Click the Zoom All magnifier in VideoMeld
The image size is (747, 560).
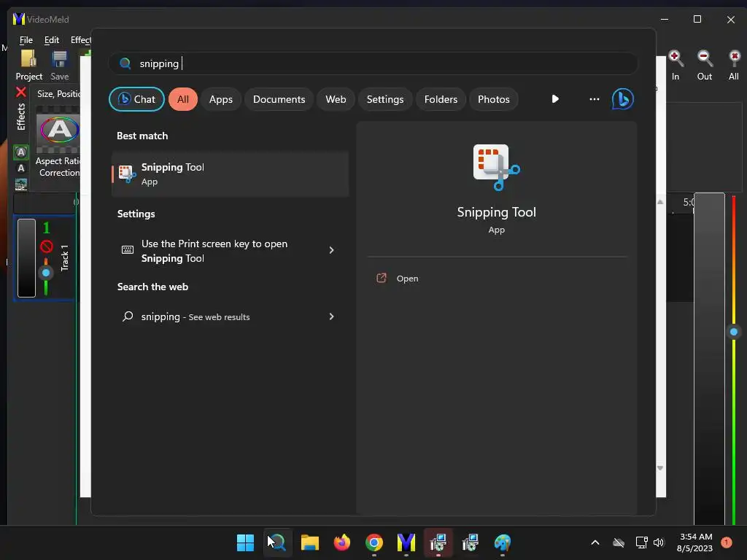click(734, 58)
